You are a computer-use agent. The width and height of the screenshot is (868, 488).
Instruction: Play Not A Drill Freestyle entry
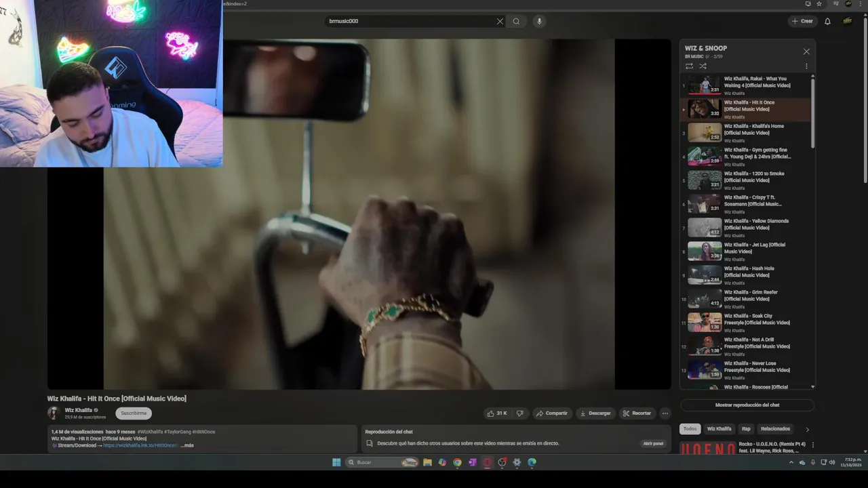[x=745, y=346]
